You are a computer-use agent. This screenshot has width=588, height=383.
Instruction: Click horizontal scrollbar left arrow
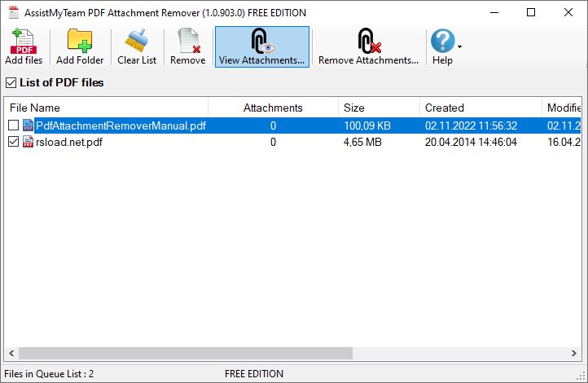tap(11, 353)
